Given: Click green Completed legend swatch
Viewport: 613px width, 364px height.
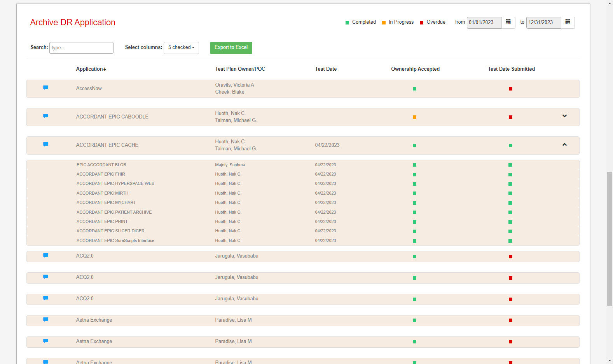Looking at the screenshot, I should (347, 23).
